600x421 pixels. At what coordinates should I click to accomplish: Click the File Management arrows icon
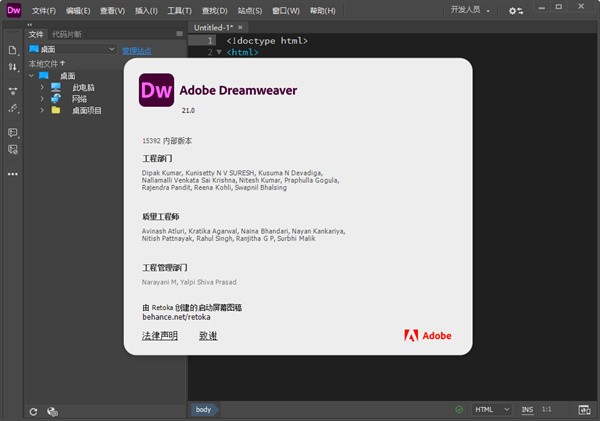tap(13, 68)
